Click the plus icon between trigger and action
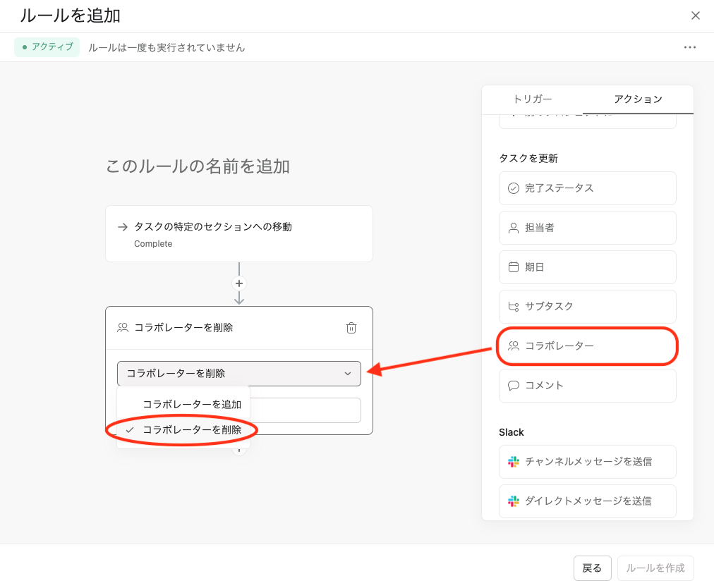 click(x=239, y=283)
